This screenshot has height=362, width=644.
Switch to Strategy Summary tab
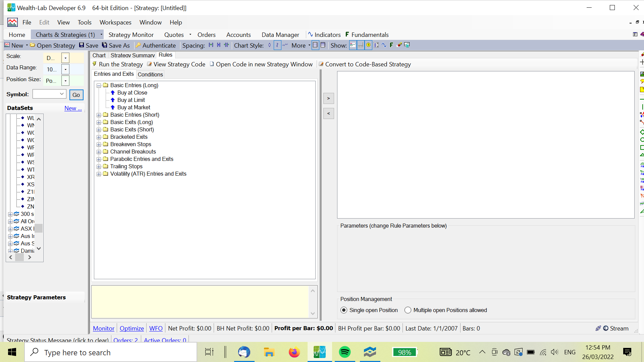pos(132,55)
